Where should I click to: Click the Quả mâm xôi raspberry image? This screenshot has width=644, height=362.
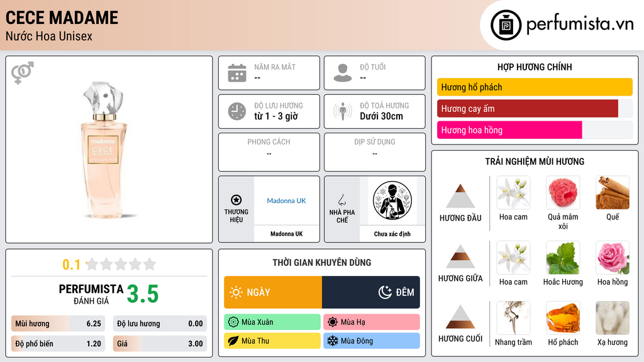tap(563, 193)
